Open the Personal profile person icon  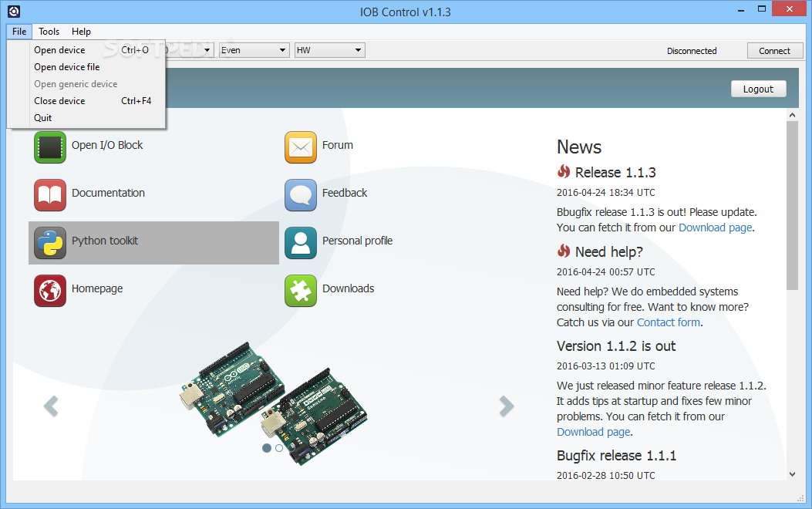coord(301,243)
